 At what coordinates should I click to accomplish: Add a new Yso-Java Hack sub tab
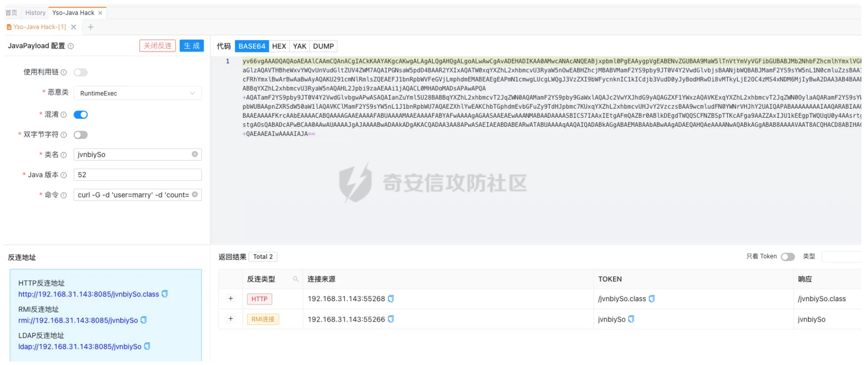(90, 27)
